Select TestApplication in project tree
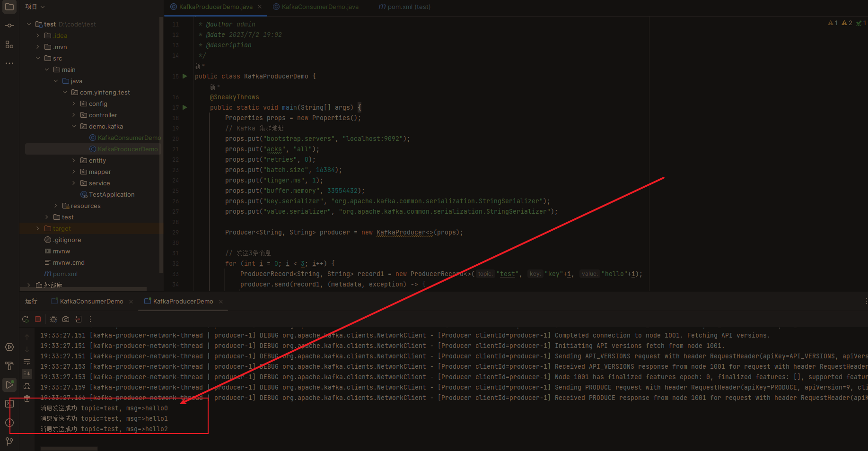Screen dimensions: 868x451 point(107,194)
